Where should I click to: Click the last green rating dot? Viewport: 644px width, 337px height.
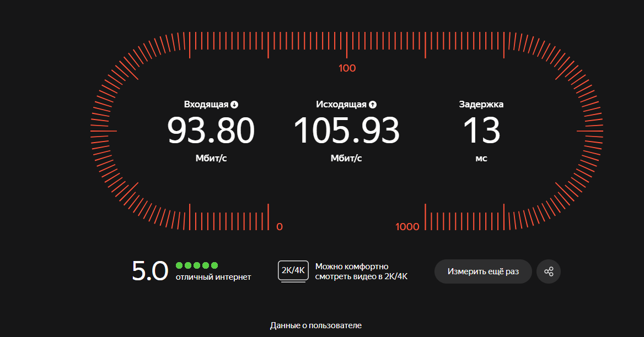(214, 265)
